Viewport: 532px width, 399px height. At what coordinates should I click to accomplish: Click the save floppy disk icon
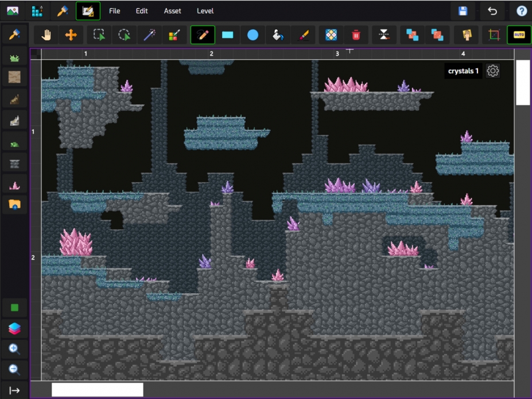coord(463,11)
